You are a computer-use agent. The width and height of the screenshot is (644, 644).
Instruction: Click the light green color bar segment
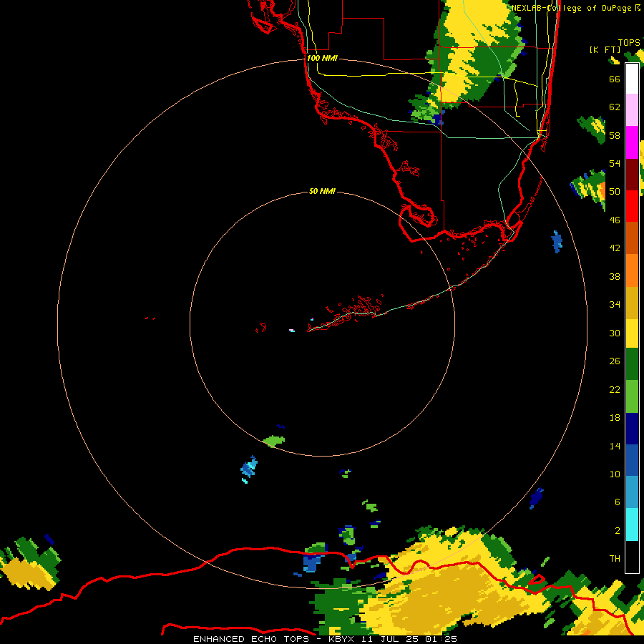tap(632, 396)
